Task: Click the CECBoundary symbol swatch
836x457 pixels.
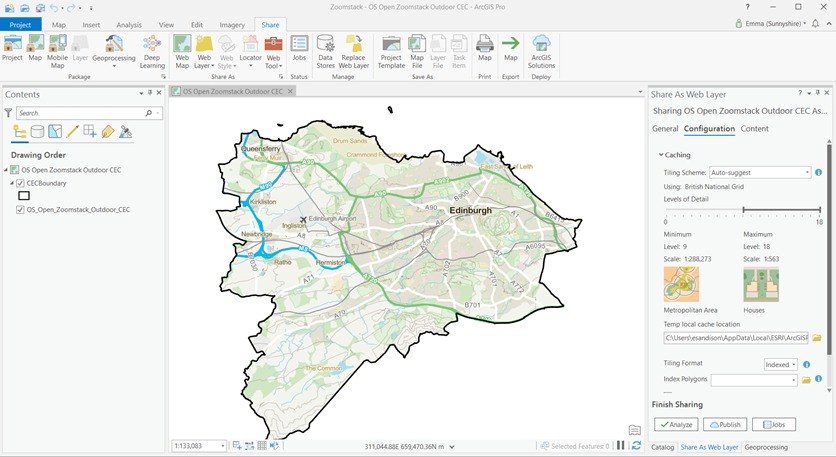Action: click(24, 196)
